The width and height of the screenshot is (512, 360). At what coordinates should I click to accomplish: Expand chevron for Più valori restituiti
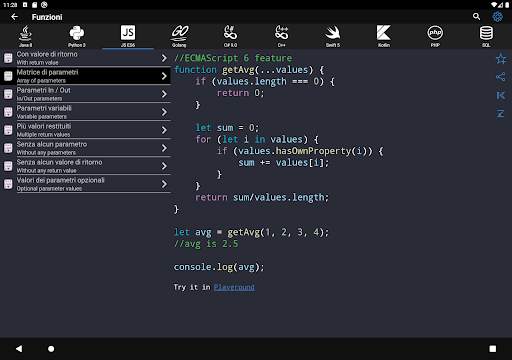(x=164, y=130)
